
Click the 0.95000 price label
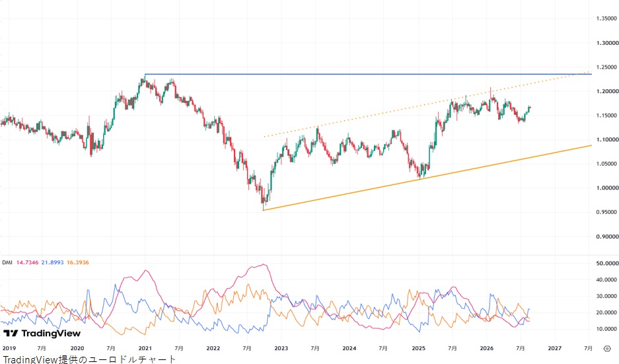[606, 213]
